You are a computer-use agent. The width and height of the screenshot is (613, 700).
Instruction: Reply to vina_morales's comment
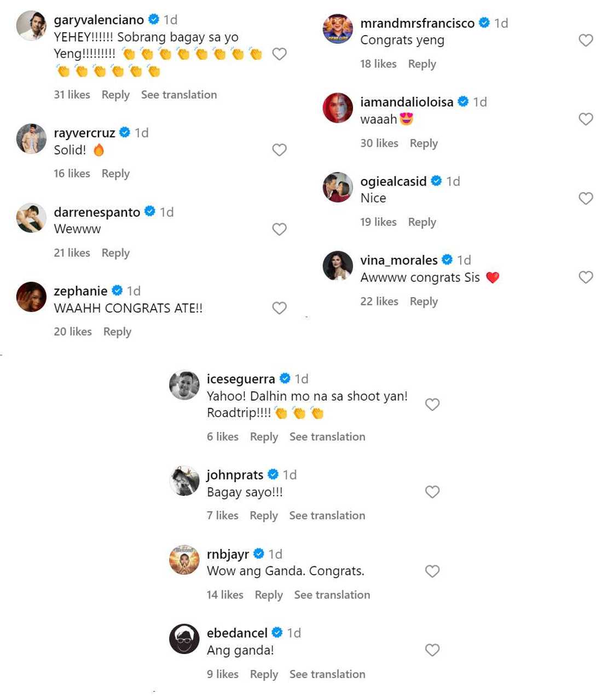pyautogui.click(x=424, y=302)
